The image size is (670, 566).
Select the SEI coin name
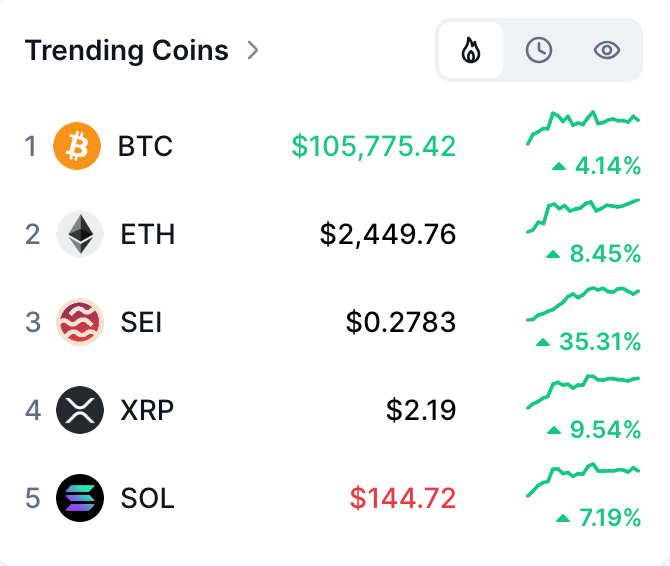141,322
